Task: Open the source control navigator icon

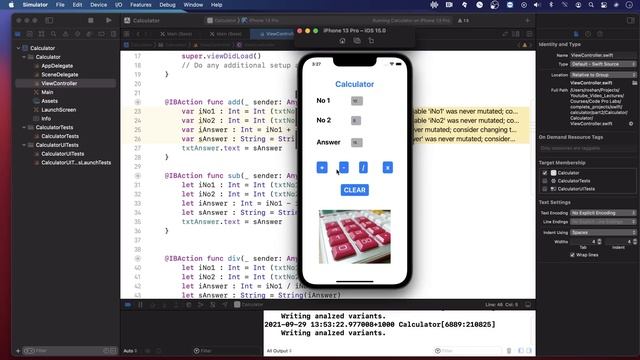Action: pyautogui.click(x=30, y=34)
